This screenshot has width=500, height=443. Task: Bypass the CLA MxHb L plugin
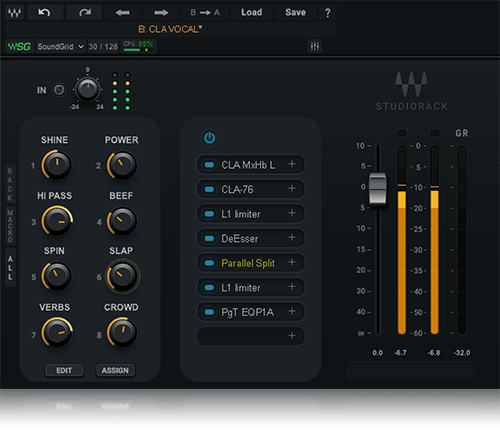click(209, 165)
